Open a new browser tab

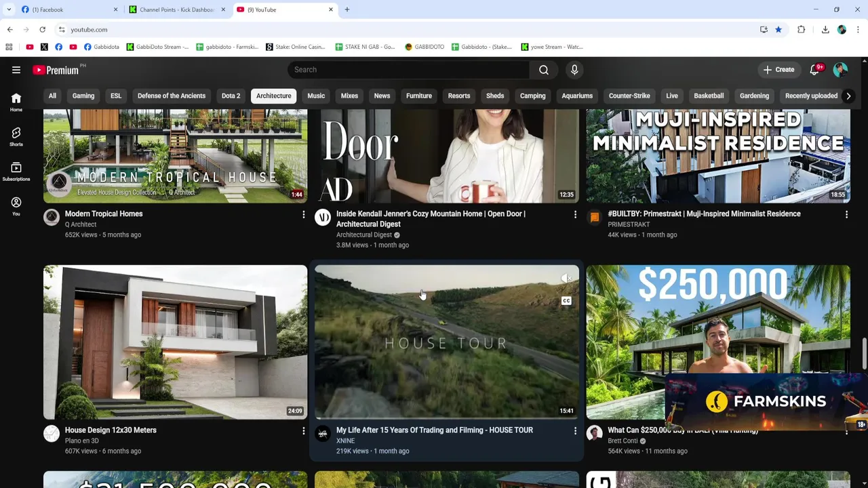(347, 9)
